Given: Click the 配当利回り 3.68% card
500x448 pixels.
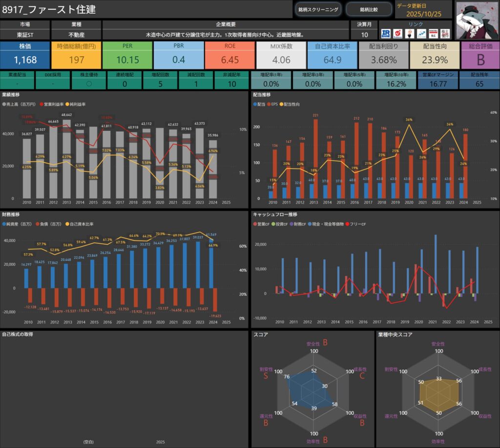Looking at the screenshot, I should coord(383,55).
